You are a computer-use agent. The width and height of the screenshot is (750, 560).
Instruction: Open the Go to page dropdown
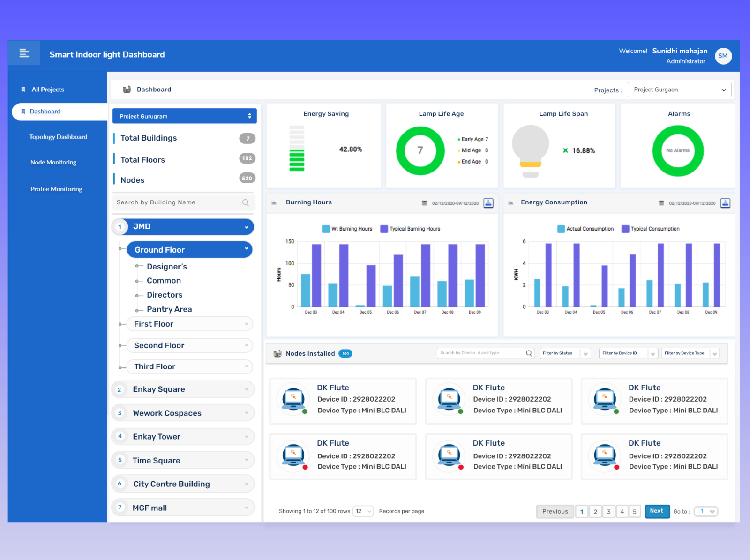(706, 511)
